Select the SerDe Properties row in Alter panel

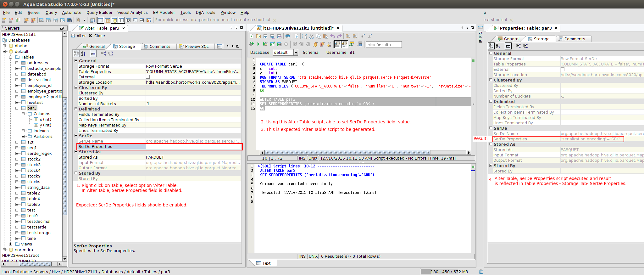159,147
